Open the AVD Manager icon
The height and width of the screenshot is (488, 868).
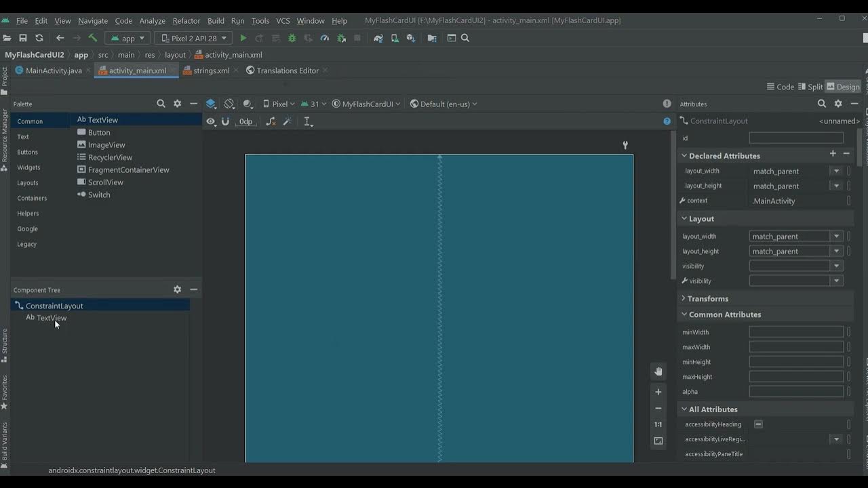point(394,38)
